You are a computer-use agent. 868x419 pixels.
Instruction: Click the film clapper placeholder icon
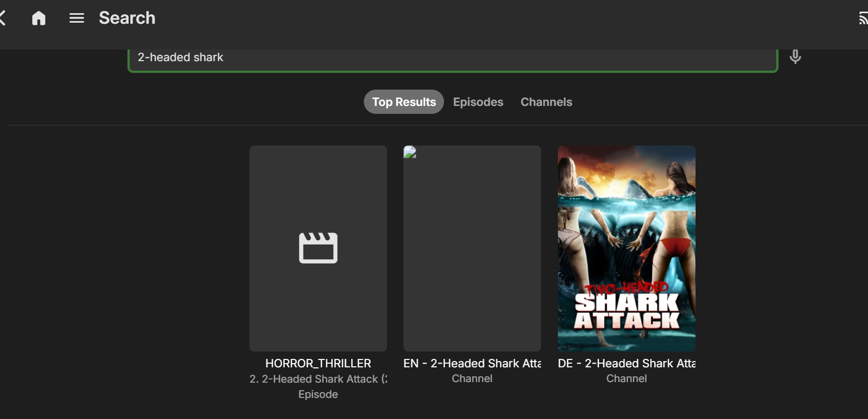tap(318, 248)
